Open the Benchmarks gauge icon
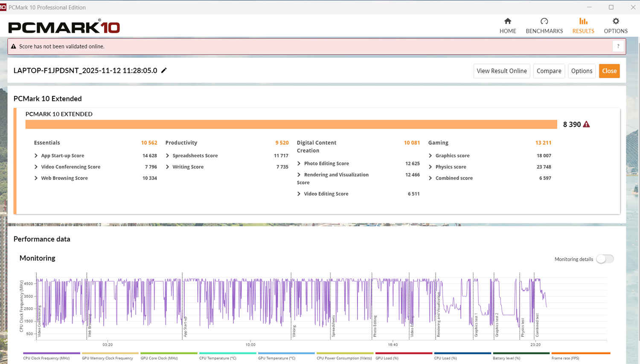Screen dimensions: 640x364 point(544,21)
